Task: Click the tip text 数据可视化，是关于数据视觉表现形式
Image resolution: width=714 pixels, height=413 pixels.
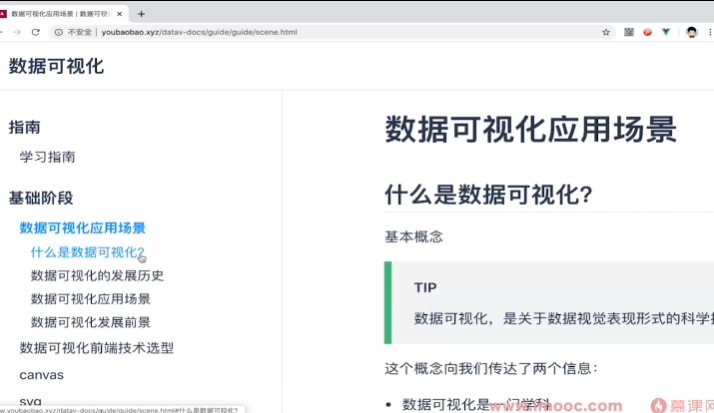Action: point(564,319)
